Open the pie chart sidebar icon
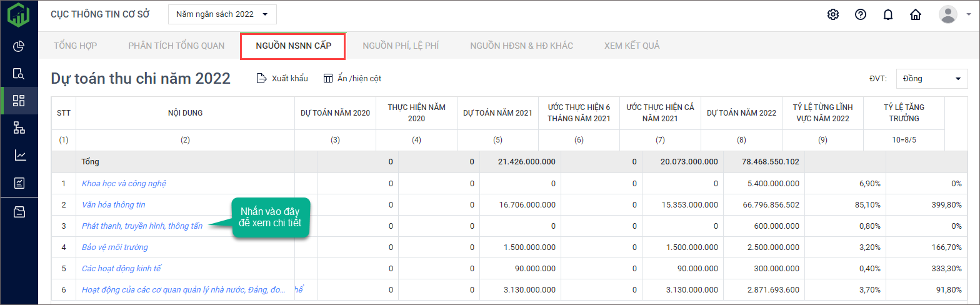This screenshot has height=305, width=980. point(19,47)
